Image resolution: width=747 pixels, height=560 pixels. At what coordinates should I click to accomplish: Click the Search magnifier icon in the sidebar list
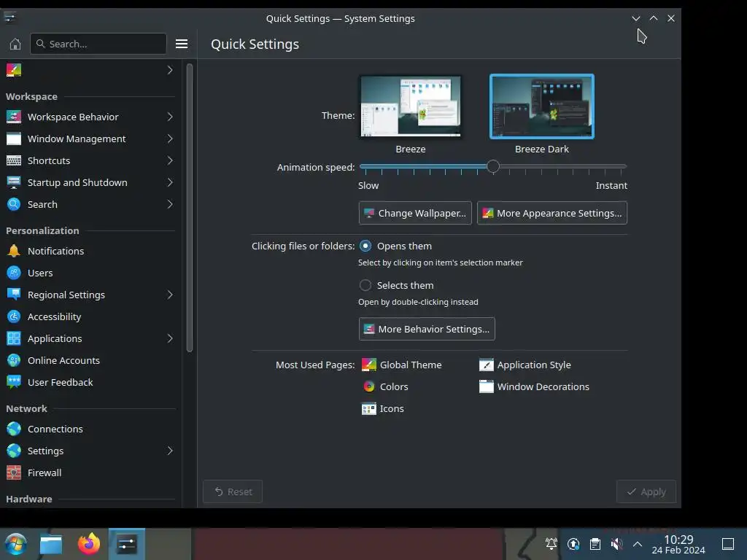[x=14, y=204]
